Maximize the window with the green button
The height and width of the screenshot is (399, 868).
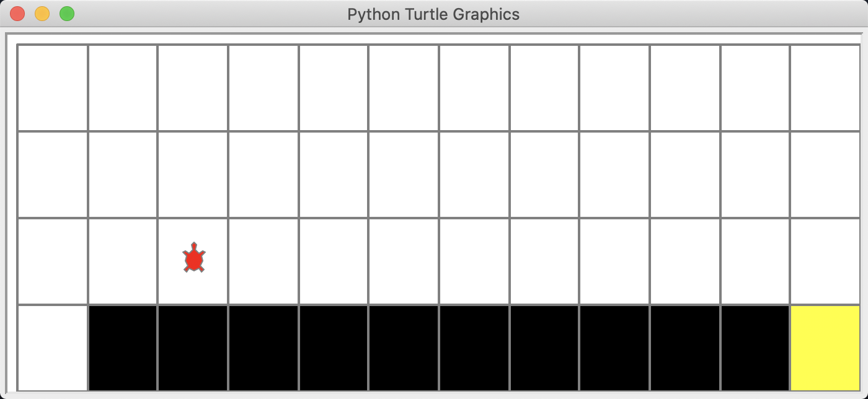[x=67, y=14]
